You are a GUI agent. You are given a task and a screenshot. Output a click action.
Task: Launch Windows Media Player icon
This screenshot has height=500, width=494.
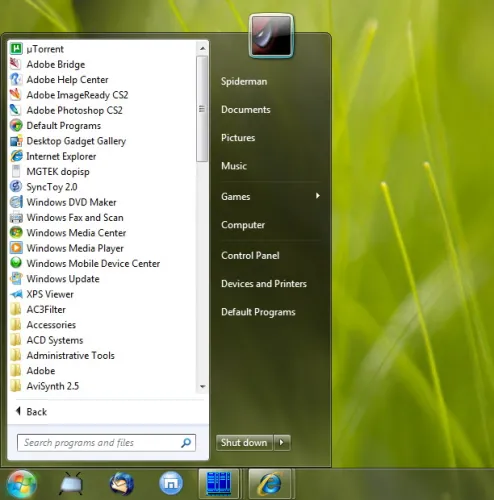16,248
